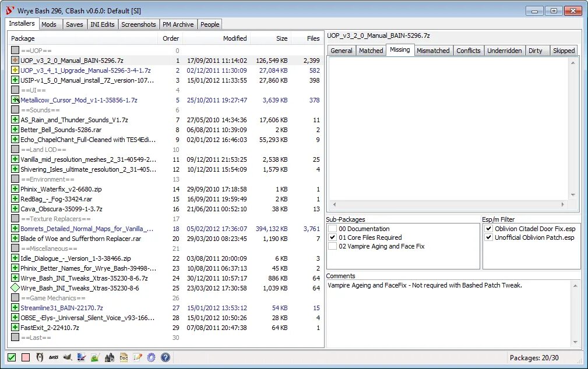The image size is (588, 369).
Task: Go to the INI Edits tab
Action: tap(103, 24)
